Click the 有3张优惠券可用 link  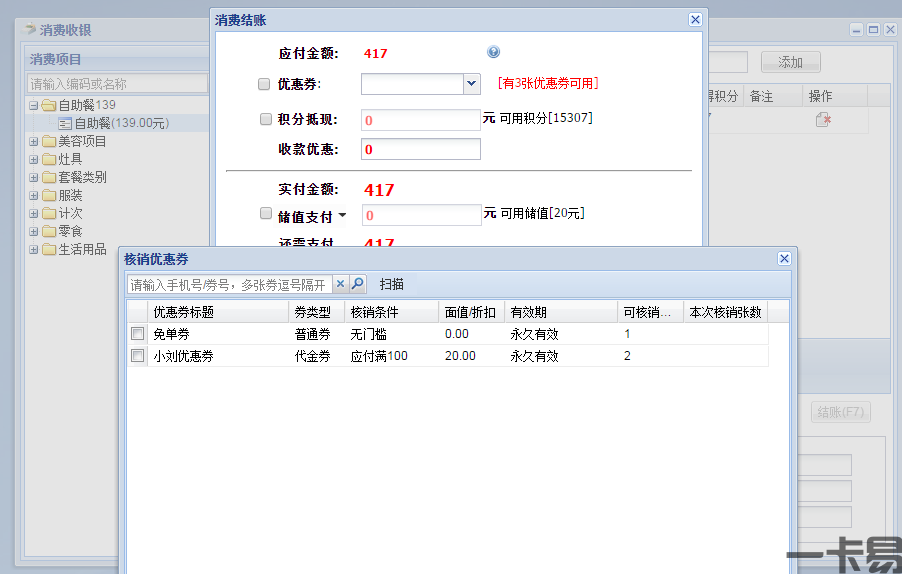coord(548,83)
